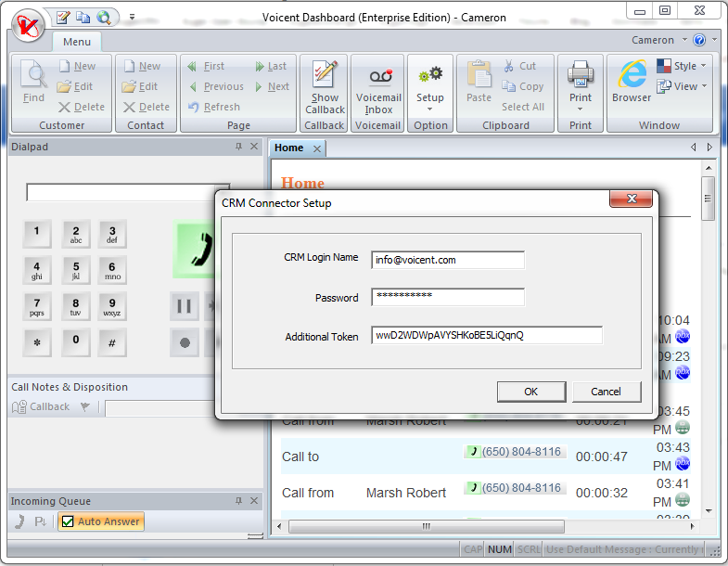The height and width of the screenshot is (566, 728).
Task: Open Show Callback
Action: coord(325,88)
